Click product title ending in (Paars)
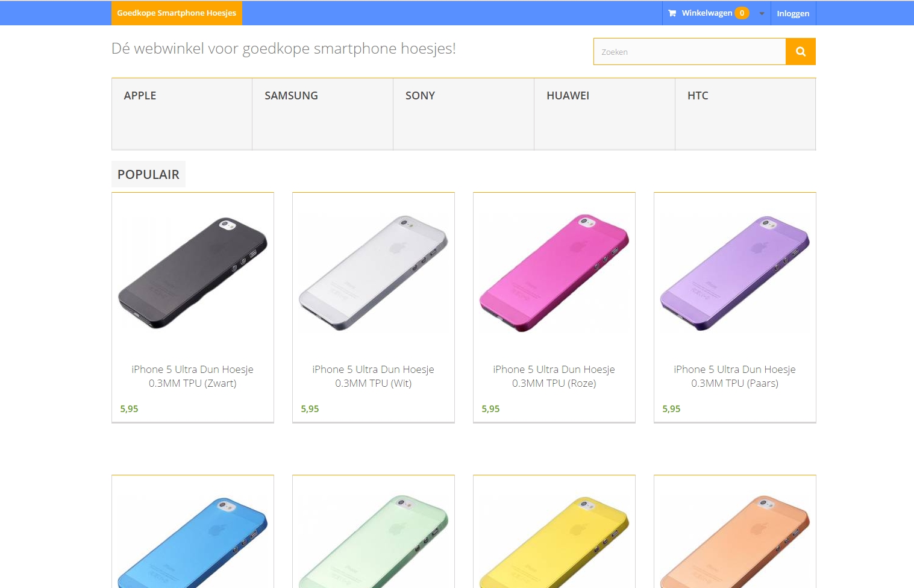Screen dimensions: 914x588 (735, 376)
